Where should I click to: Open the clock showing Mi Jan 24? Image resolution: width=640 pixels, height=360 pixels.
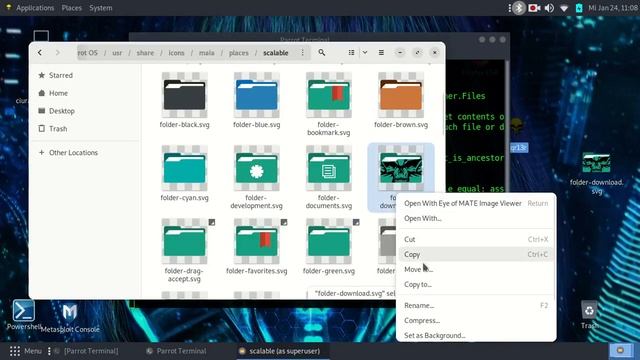coord(613,8)
